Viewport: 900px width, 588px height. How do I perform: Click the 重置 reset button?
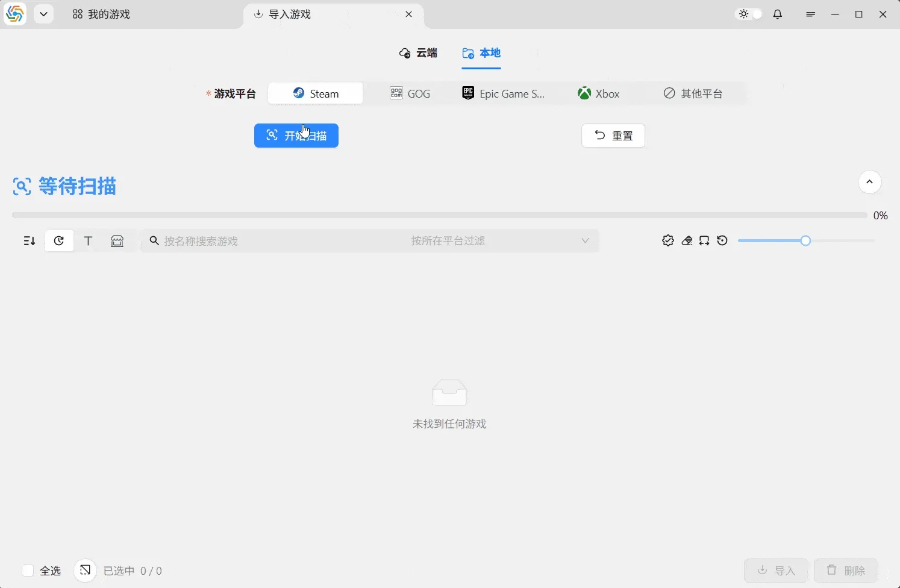613,136
